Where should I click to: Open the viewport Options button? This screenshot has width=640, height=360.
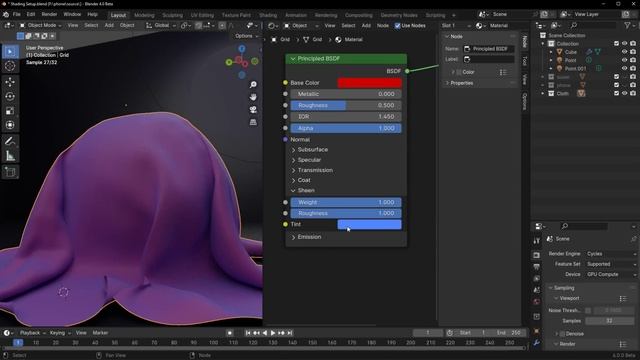coord(246,36)
